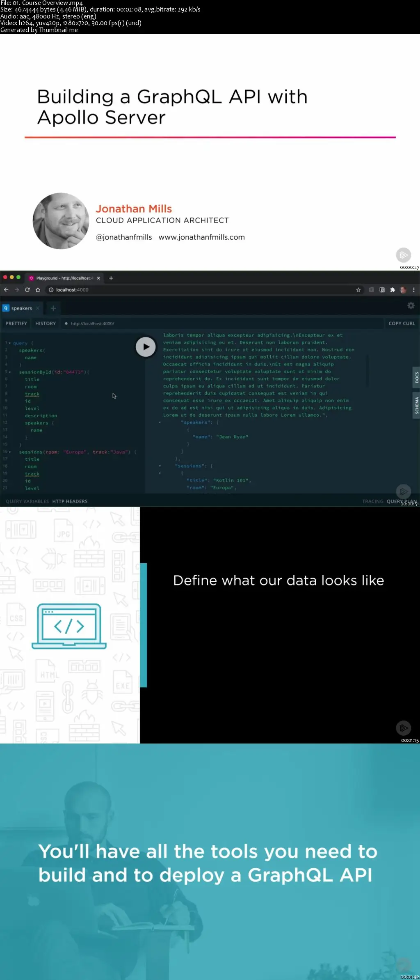Collapse sessionById block at line 5
This screenshot has height=980, width=420.
(10, 372)
